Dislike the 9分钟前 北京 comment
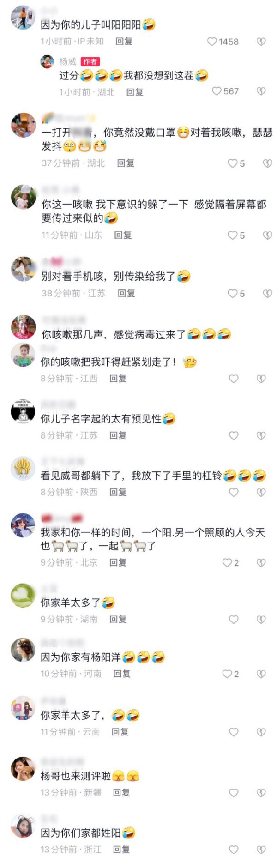 261,562
